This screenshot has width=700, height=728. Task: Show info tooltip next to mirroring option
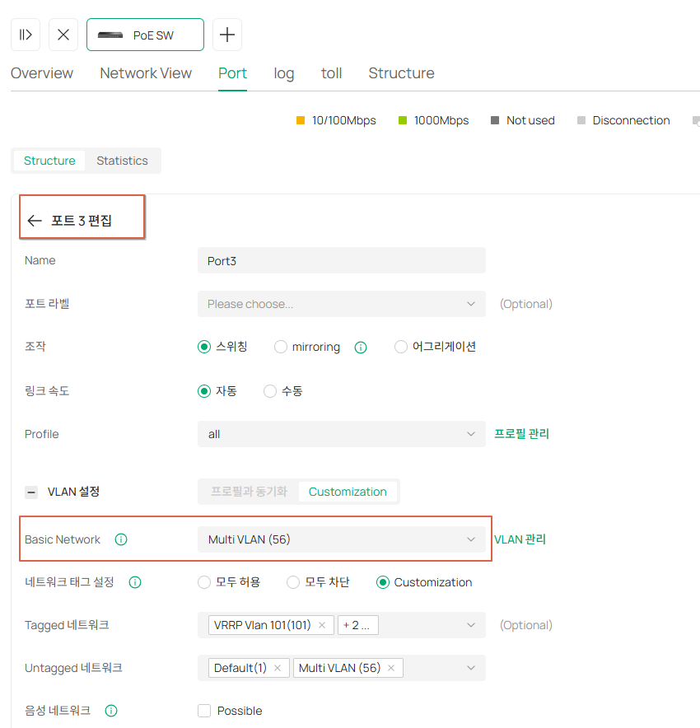[361, 348]
